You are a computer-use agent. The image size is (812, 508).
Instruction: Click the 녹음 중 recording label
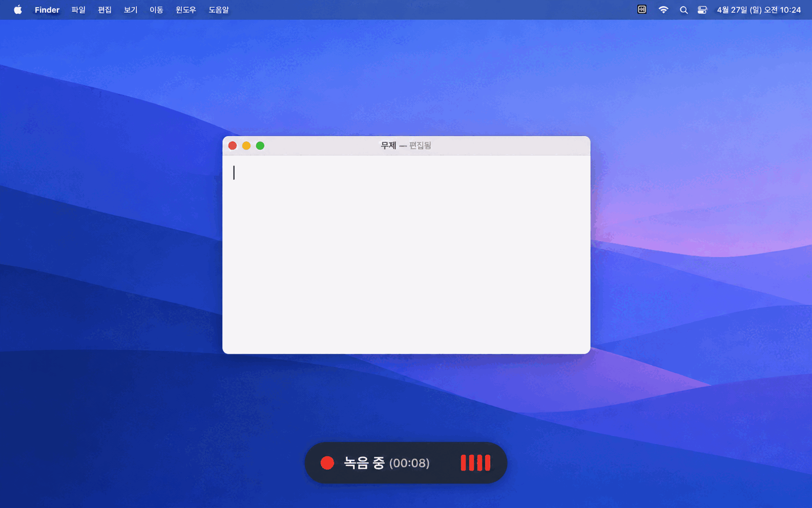point(364,463)
